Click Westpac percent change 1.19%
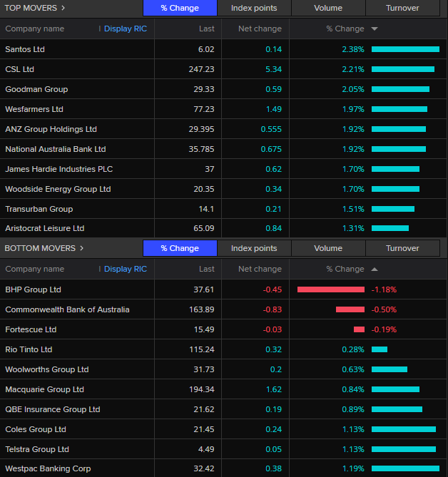448x477 pixels. (x=353, y=468)
